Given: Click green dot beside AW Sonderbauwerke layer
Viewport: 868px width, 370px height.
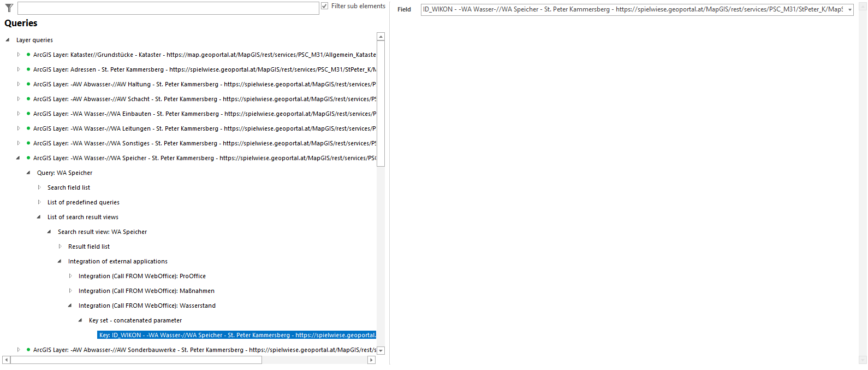Looking at the screenshot, I should tap(28, 350).
